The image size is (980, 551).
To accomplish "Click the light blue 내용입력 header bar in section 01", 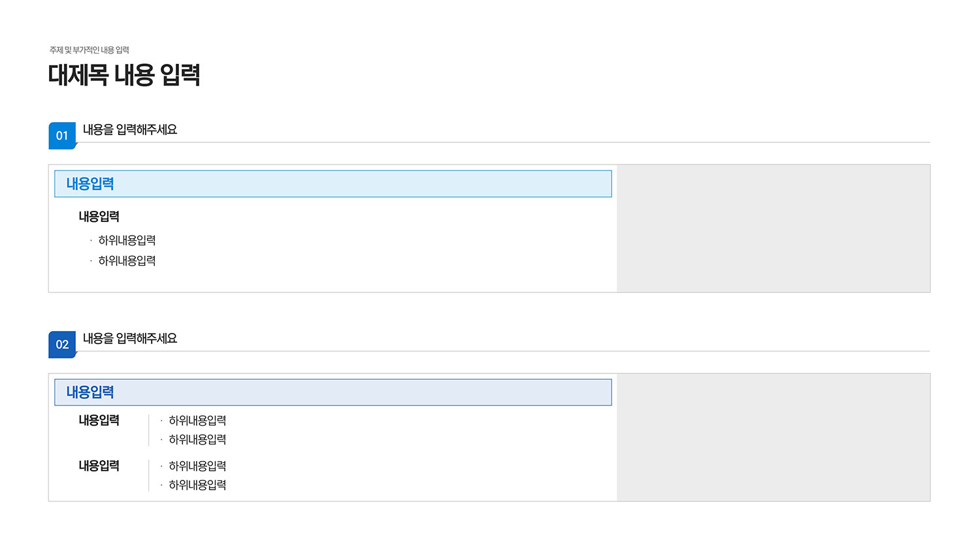I will click(333, 184).
